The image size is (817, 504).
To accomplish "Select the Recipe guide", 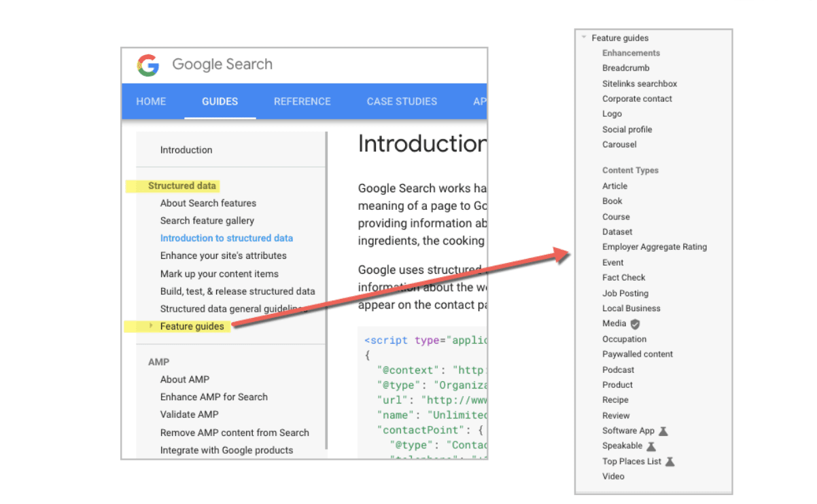I will (615, 400).
